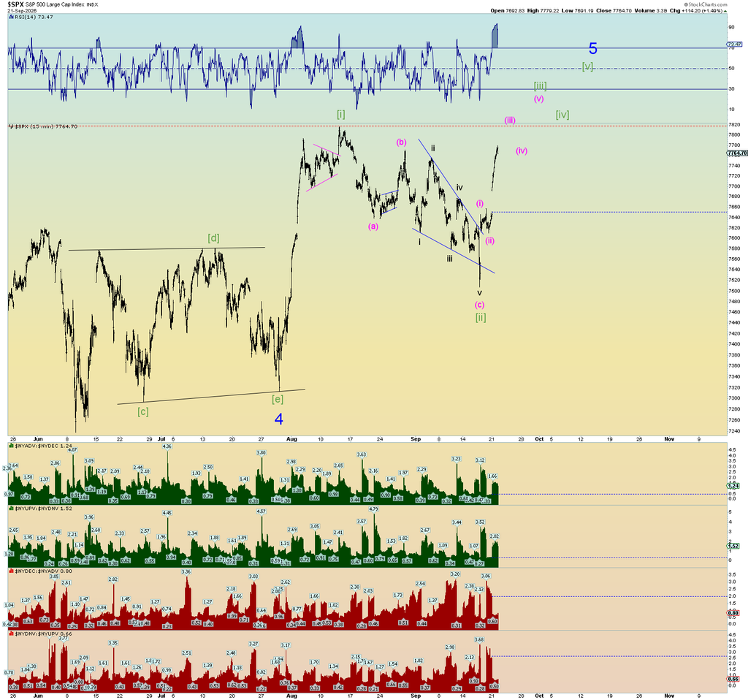This screenshot has width=748, height=700.
Task: Click the RSI(14) 73.47 indicator legend
Action: pos(31,17)
